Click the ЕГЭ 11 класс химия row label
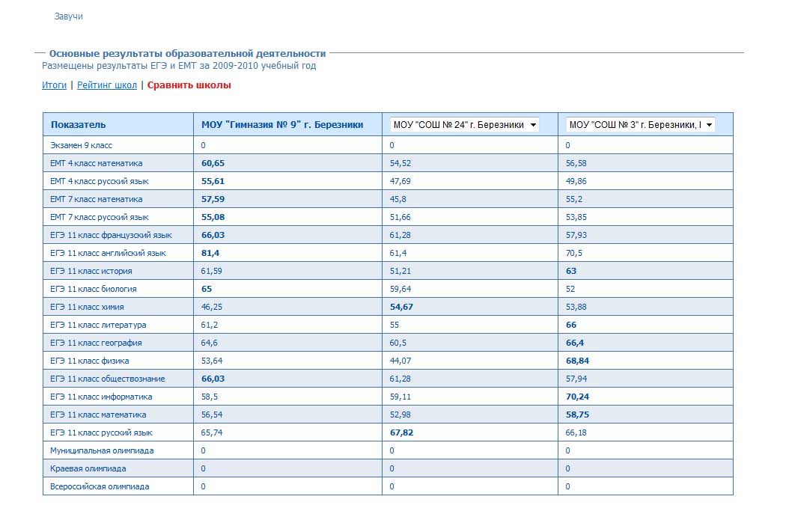This screenshot has width=786, height=532. tap(87, 307)
